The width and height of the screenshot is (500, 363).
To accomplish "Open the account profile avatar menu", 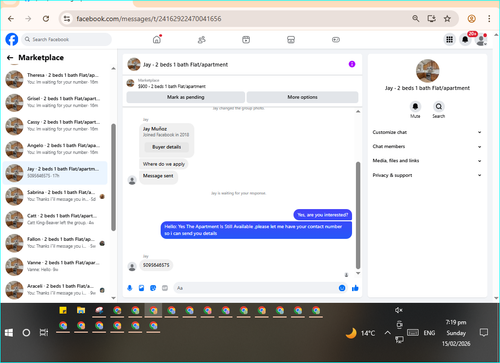I will [x=481, y=40].
